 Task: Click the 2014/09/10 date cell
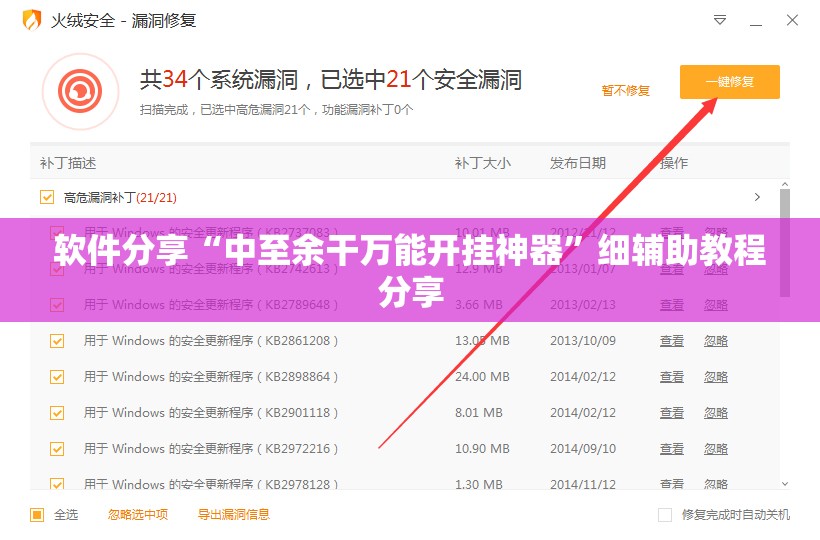[x=583, y=449]
